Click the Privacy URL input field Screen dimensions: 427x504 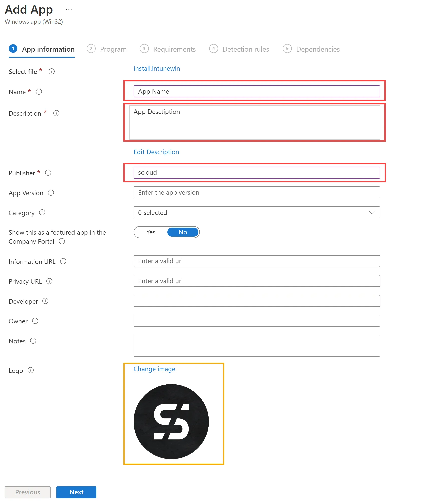pyautogui.click(x=257, y=281)
